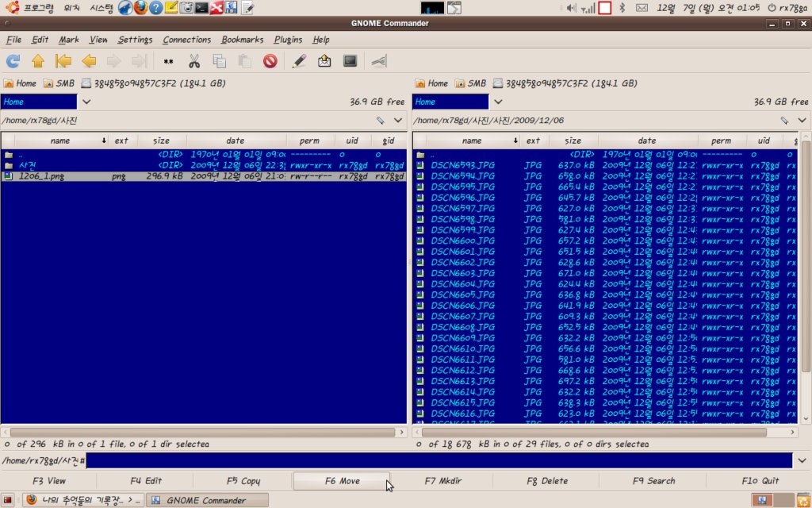Open the Edit menu

[x=40, y=40]
